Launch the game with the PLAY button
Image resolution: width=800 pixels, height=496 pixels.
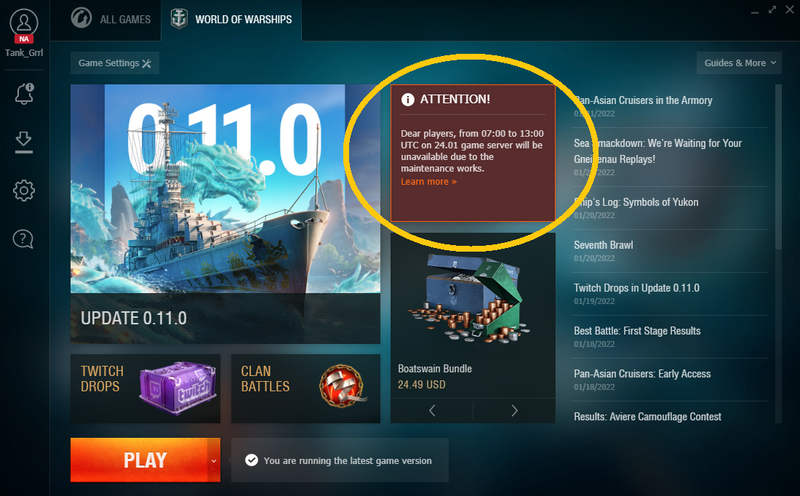coord(139,460)
